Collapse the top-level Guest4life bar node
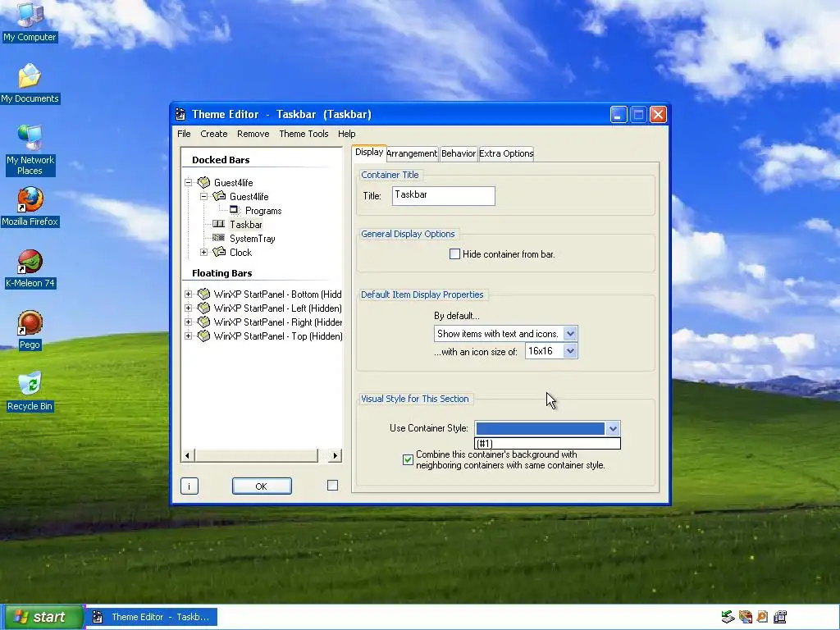Viewport: 840px width, 630px height. [188, 182]
